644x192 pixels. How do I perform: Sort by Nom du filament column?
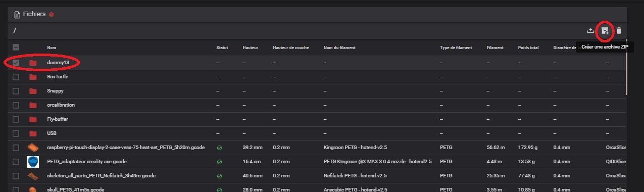click(x=339, y=47)
